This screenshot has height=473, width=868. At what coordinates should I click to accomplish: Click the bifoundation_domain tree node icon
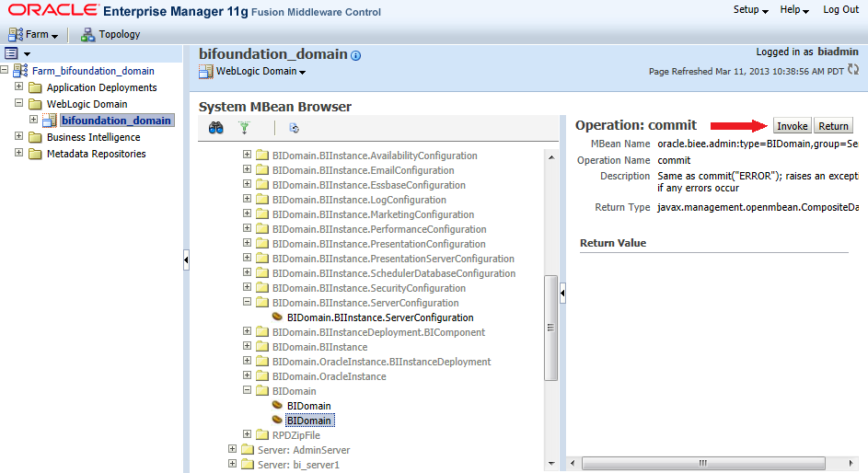pyautogui.click(x=50, y=120)
